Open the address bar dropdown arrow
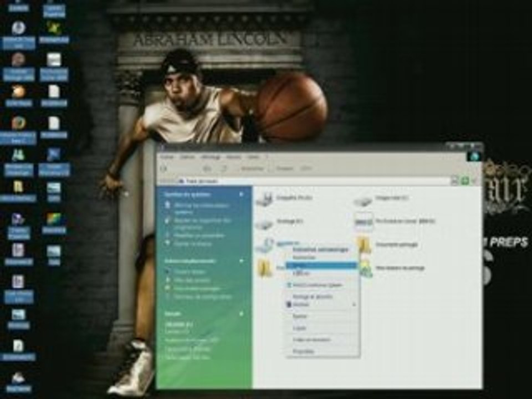 pyautogui.click(x=454, y=181)
